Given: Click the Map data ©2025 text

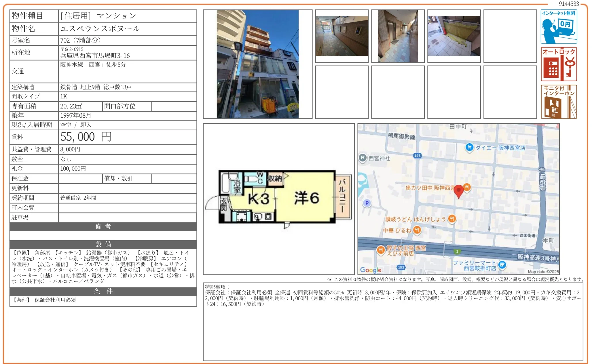Looking at the screenshot, I should pos(543,272).
